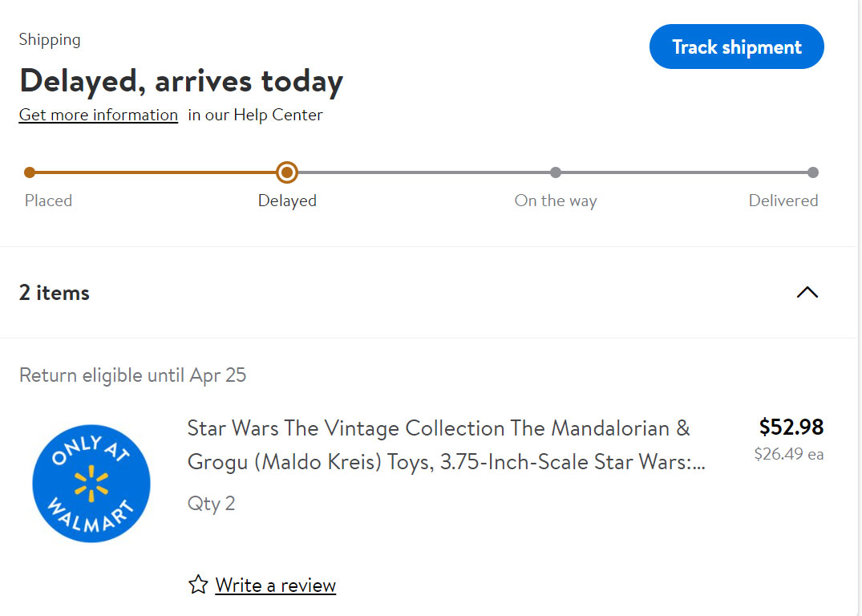Click the Placed status dot on tracker
Screen dimensions: 862x616
coord(30,172)
